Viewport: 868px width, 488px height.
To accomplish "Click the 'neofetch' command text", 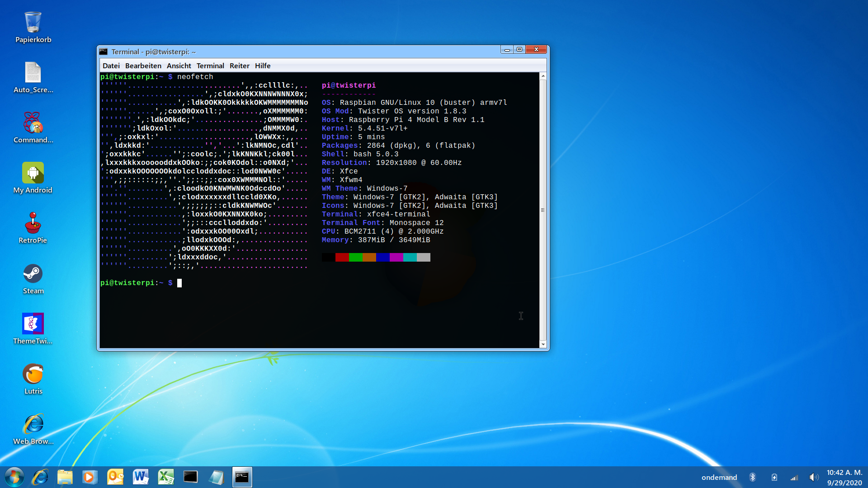I will click(195, 77).
